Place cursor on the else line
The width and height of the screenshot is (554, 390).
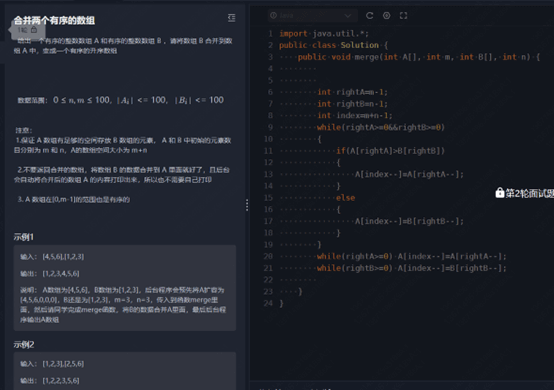coord(345,198)
